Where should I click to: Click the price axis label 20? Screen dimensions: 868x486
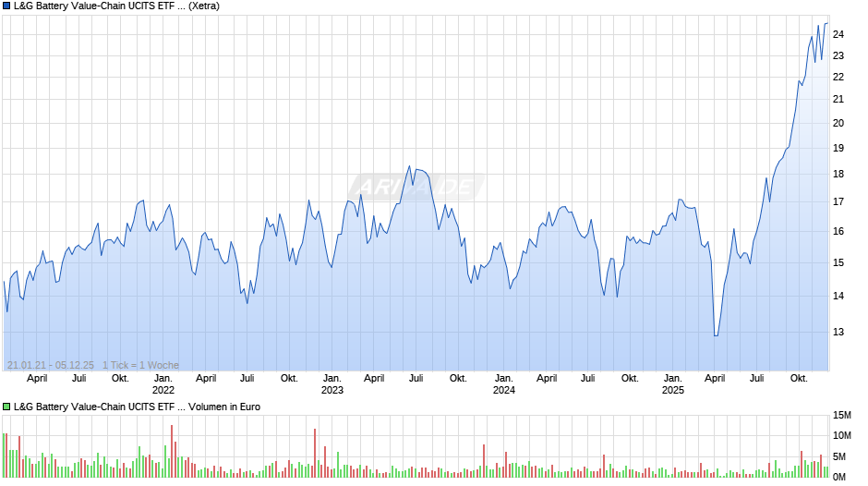838,123
